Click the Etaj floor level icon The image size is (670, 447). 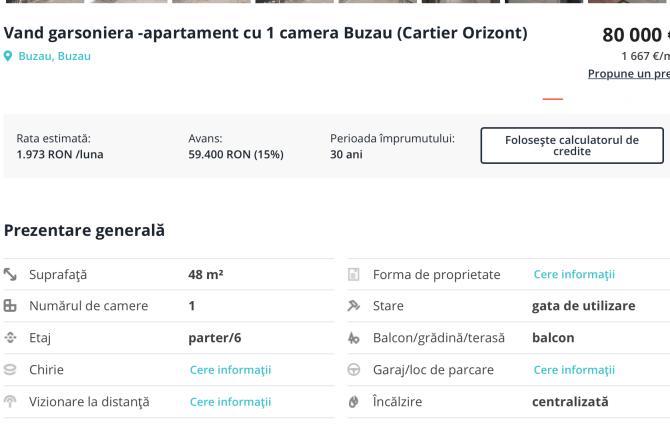point(10,338)
